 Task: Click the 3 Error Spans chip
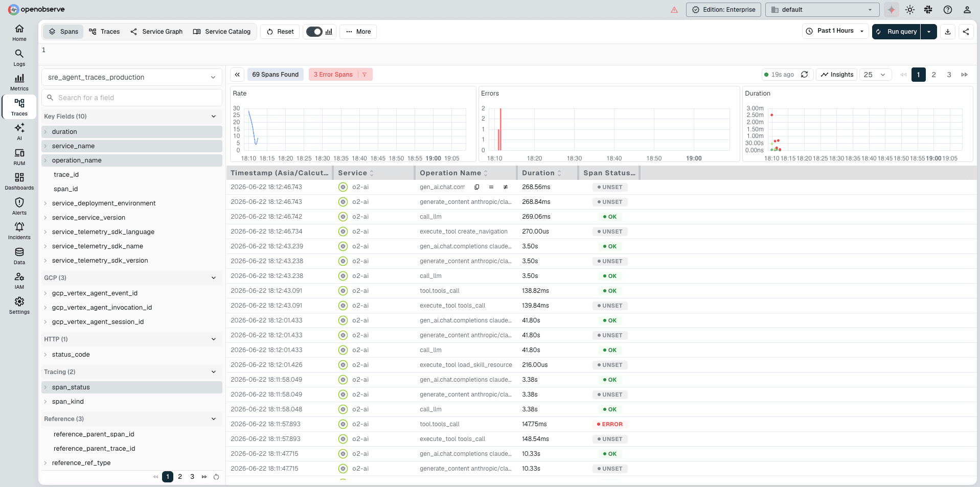333,75
